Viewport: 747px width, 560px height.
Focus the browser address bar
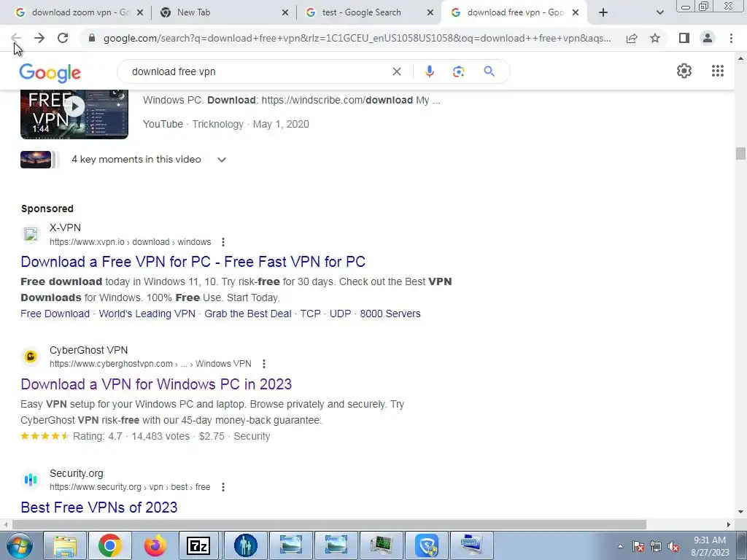click(357, 38)
